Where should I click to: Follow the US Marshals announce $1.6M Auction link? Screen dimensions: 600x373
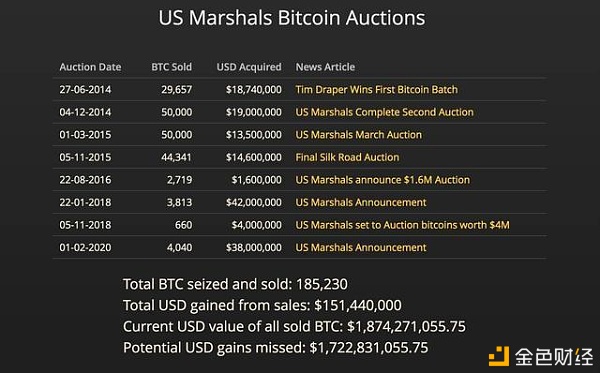[x=382, y=180]
